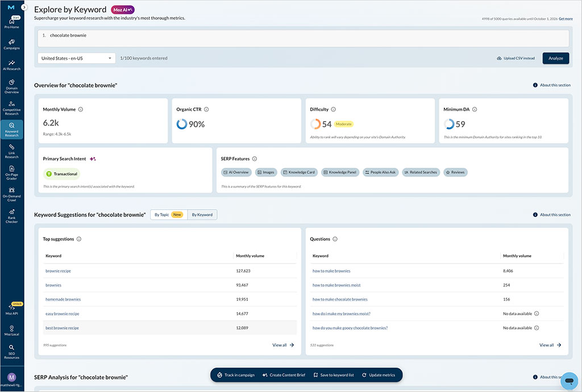The width and height of the screenshot is (582, 392).
Task: Open AI Research sidebar item
Action: point(11,65)
